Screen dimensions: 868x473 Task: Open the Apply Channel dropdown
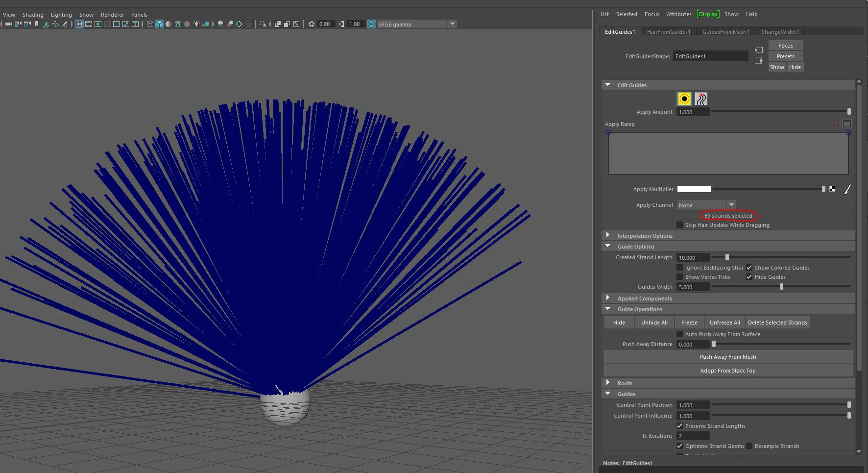click(x=706, y=205)
